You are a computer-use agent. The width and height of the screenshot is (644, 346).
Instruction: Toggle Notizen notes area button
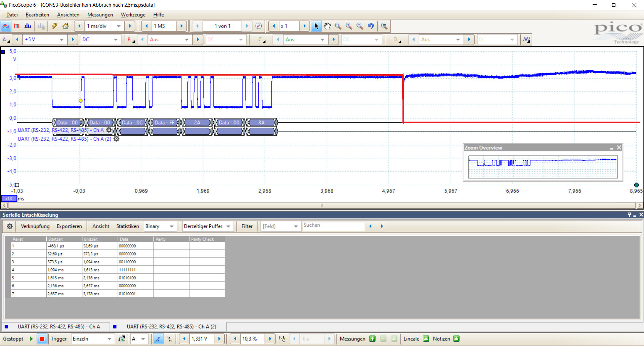point(457,339)
